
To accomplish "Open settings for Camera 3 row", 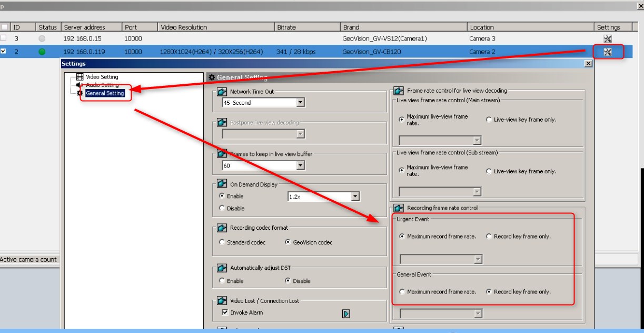I will 607,39.
